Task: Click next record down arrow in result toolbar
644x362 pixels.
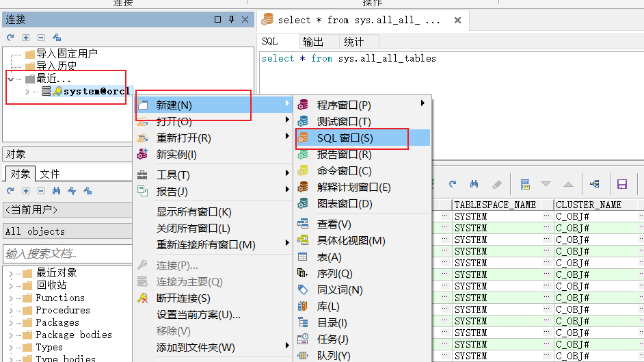Action: pyautogui.click(x=546, y=184)
